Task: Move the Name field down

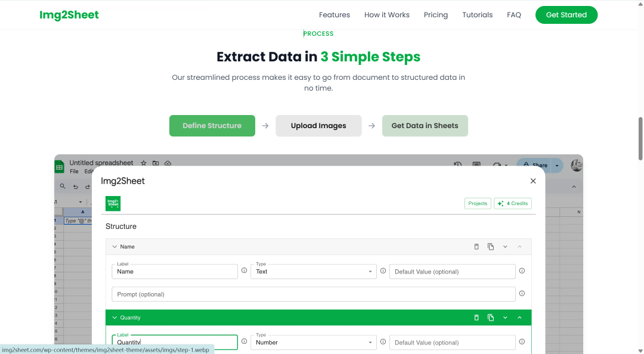Action: point(505,246)
